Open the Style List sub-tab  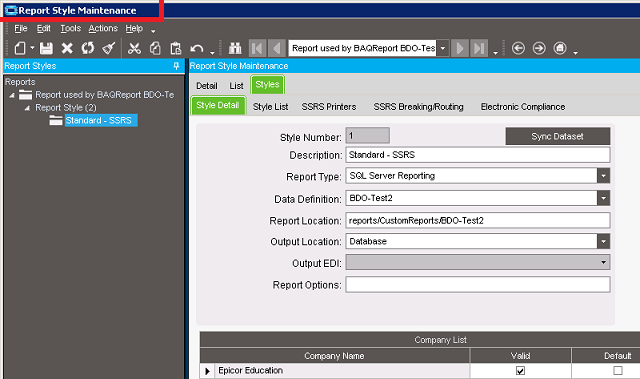point(270,106)
